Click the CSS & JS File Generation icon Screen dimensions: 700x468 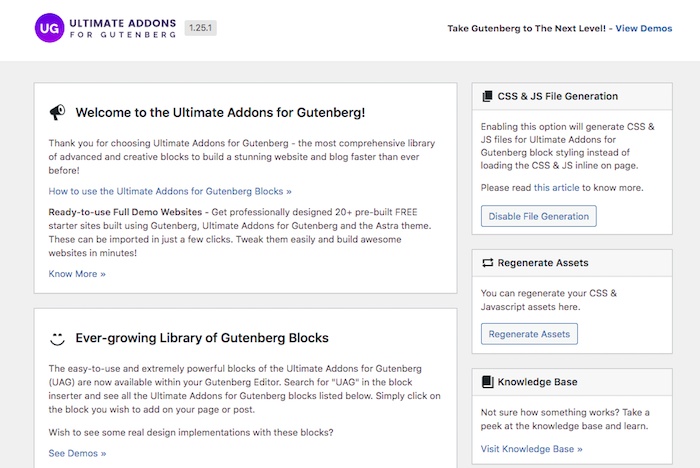coord(488,96)
